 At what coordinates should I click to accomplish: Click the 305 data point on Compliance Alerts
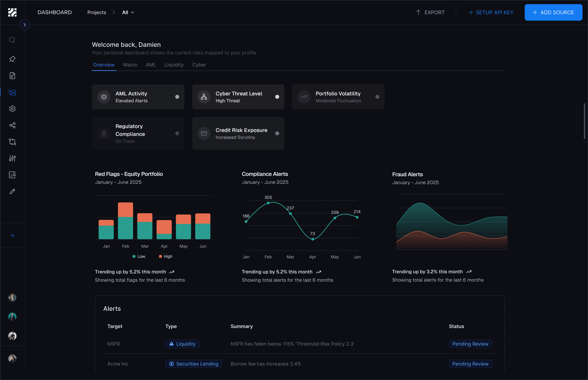[268, 203]
